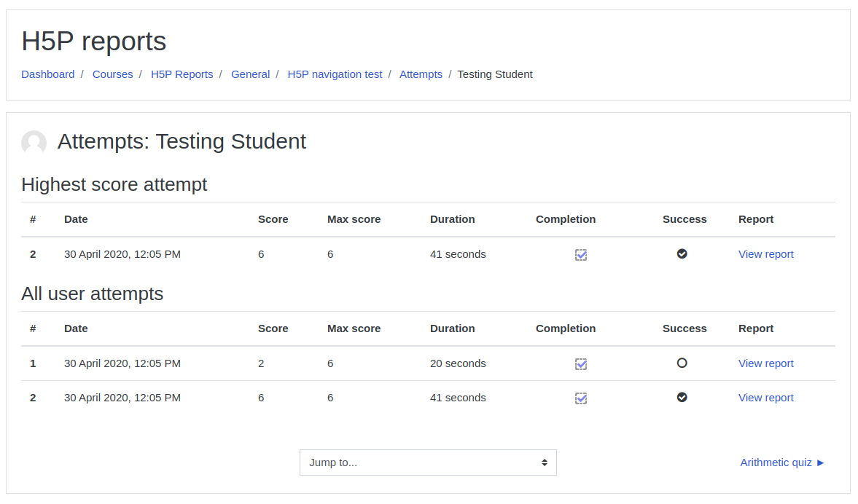Image resolution: width=858 pixels, height=504 pixels.
Task: Go back to Attempts breadcrumb
Action: pos(421,74)
